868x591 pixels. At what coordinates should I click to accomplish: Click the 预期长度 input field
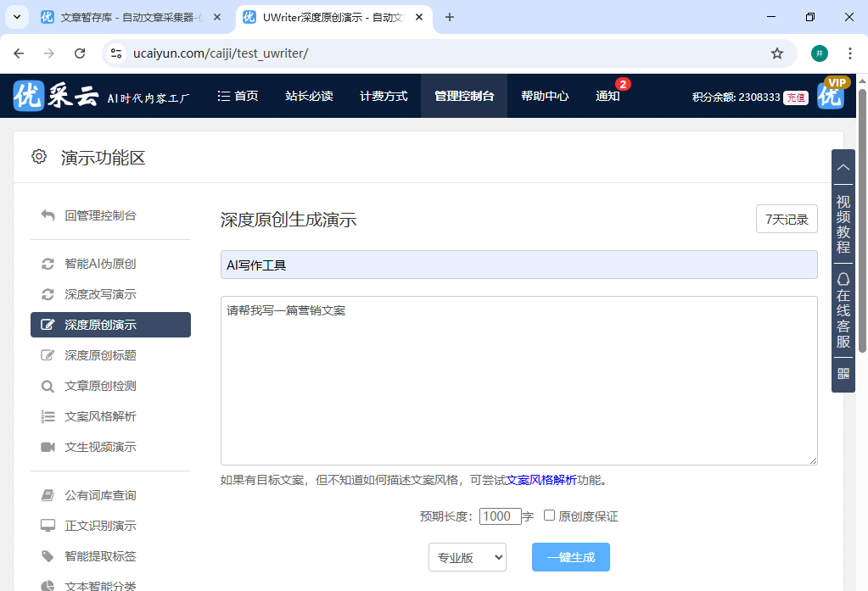(500, 516)
